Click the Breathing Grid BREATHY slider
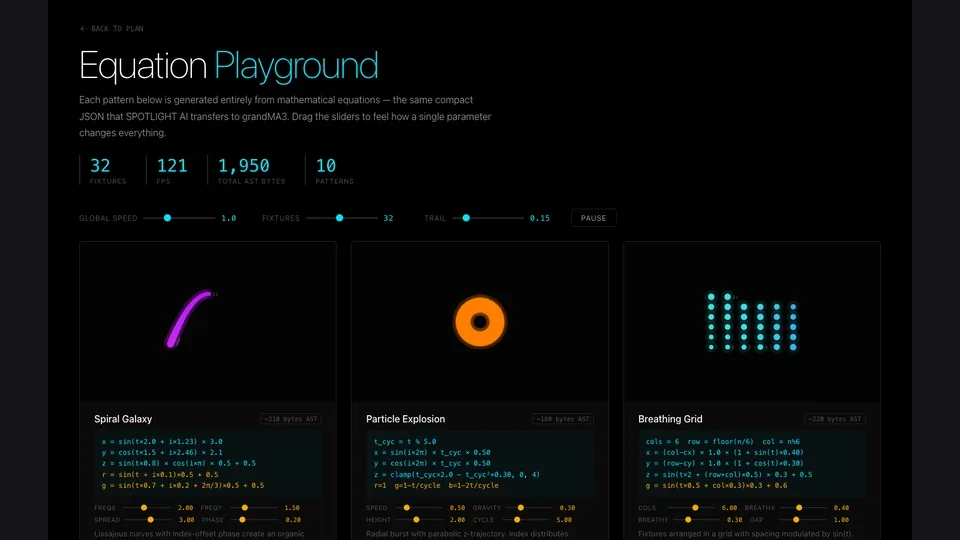 (695, 520)
